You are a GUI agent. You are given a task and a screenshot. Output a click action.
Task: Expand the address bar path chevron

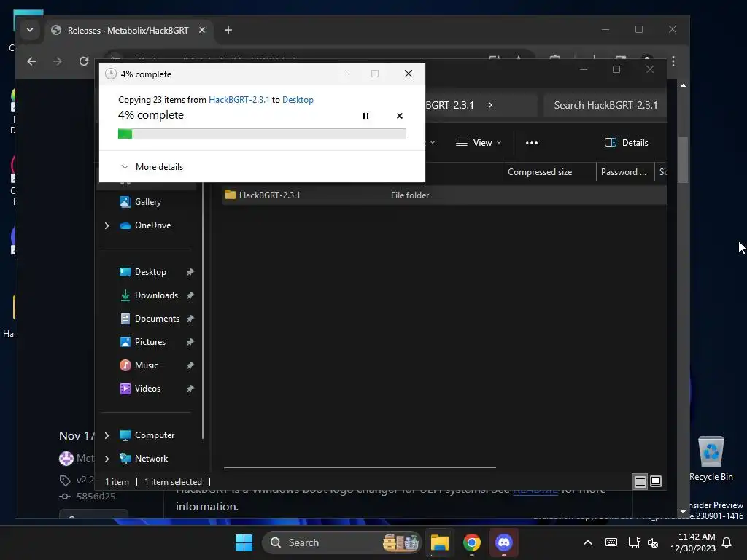pos(490,105)
